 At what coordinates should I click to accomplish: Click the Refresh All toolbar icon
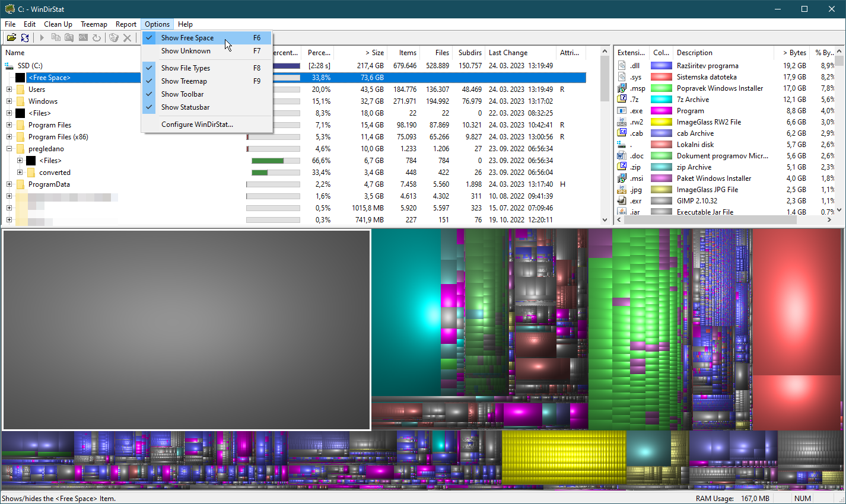pyautogui.click(x=25, y=38)
